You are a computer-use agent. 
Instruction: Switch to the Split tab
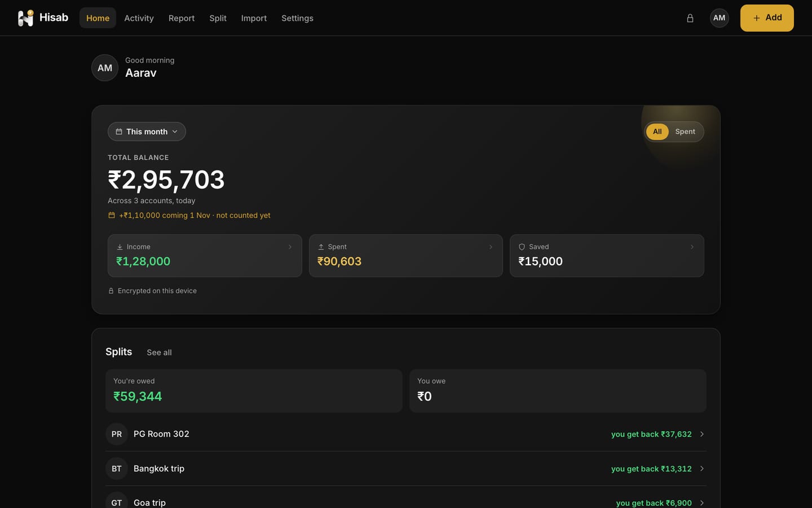tap(218, 18)
